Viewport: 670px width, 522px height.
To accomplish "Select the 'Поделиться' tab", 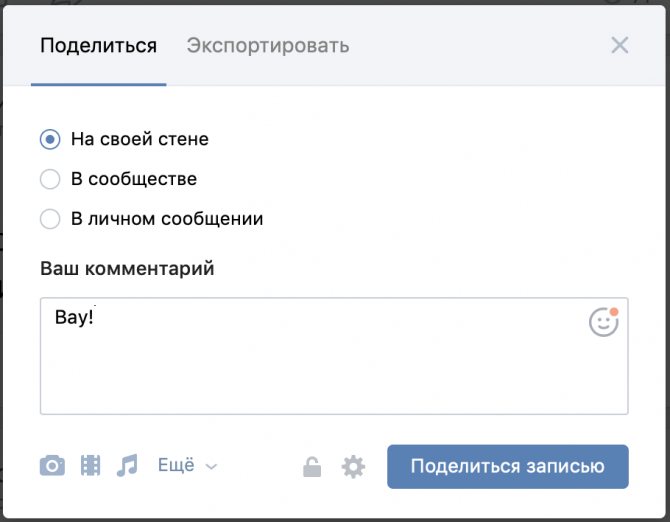I will (98, 45).
